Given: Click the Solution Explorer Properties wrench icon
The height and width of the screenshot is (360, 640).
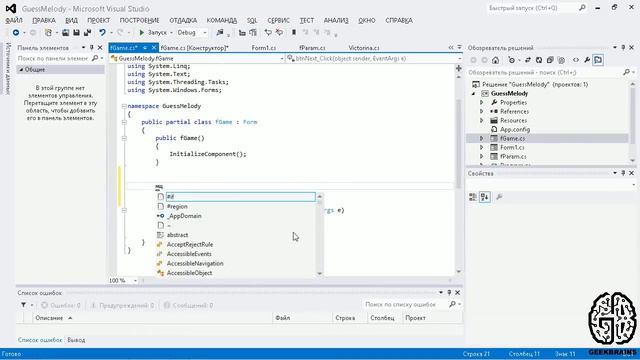Looking at the screenshot, I should point(587,60).
